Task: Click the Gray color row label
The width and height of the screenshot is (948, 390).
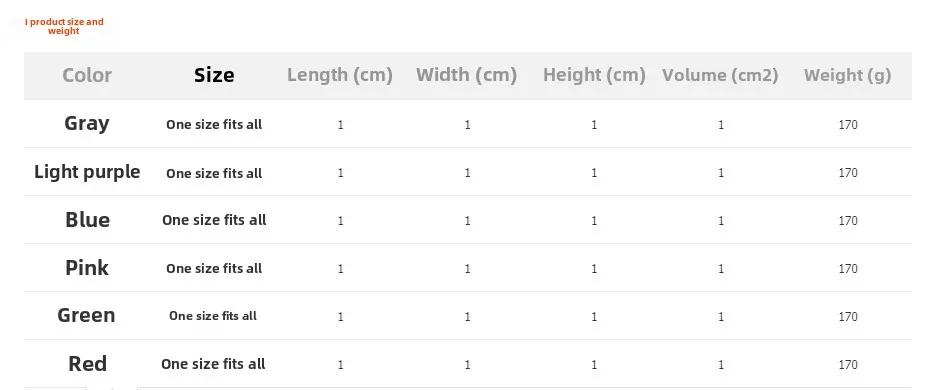Action: 87,124
